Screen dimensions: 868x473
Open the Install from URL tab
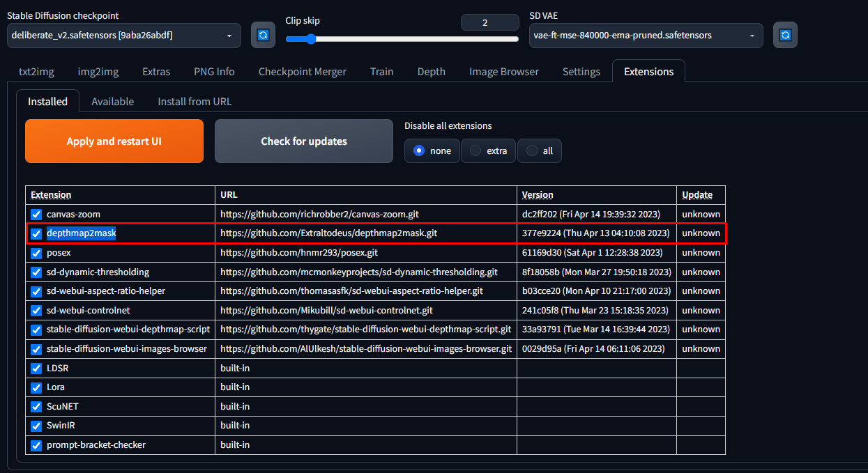click(x=195, y=102)
